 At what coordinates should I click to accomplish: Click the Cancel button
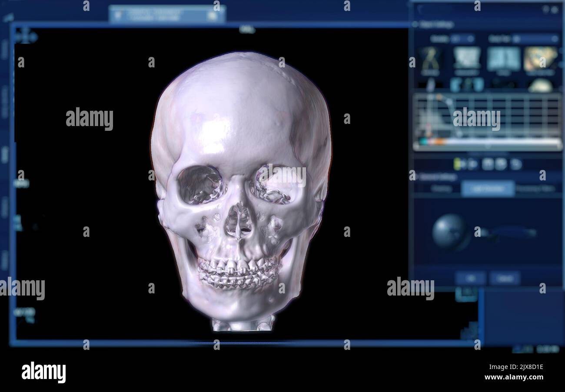(505, 278)
